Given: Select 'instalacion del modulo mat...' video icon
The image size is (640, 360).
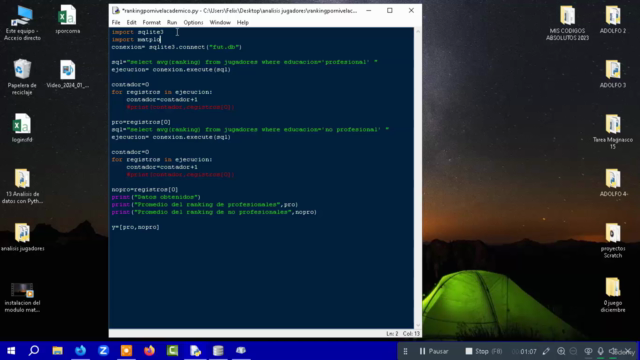Looking at the screenshot, I should point(22,297).
